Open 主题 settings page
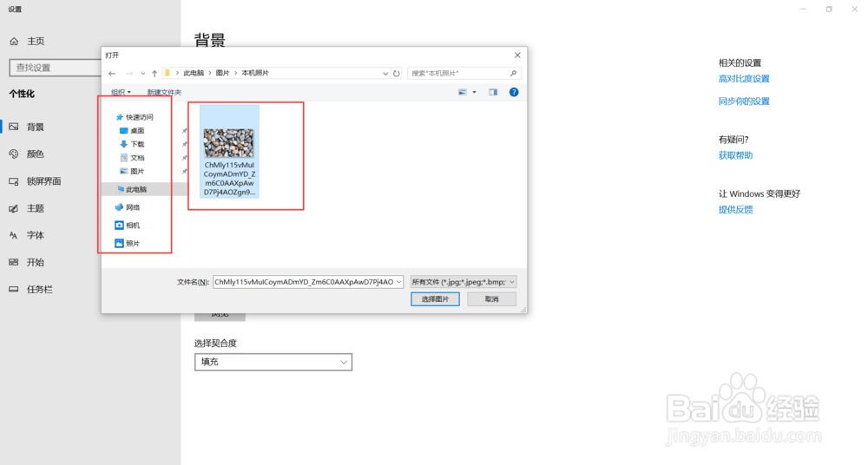The image size is (868, 465). (36, 208)
